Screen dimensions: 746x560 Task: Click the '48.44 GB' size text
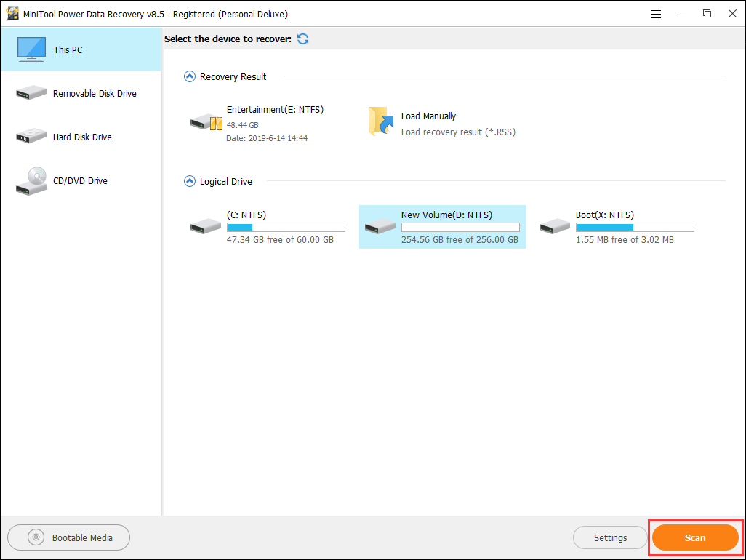(x=243, y=125)
